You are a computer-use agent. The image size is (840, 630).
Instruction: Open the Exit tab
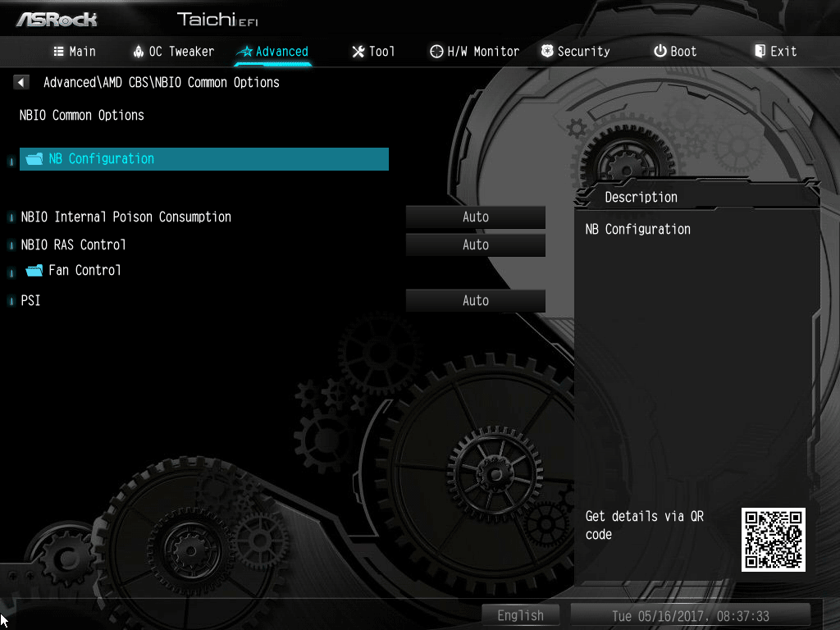[x=776, y=52]
